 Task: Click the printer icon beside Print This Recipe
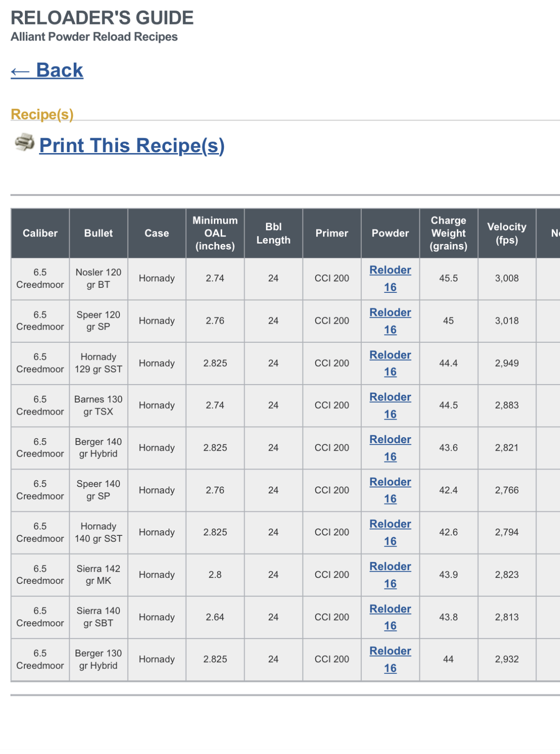(x=24, y=142)
